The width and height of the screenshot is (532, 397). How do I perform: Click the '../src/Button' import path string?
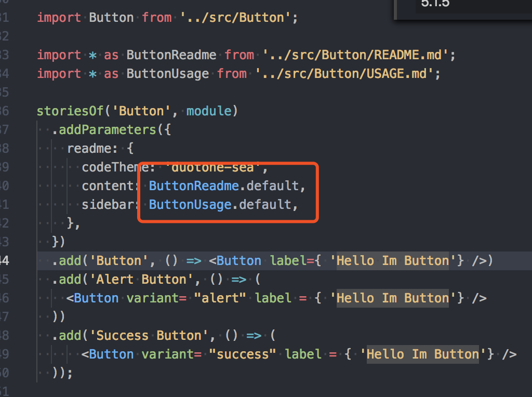[x=235, y=18]
